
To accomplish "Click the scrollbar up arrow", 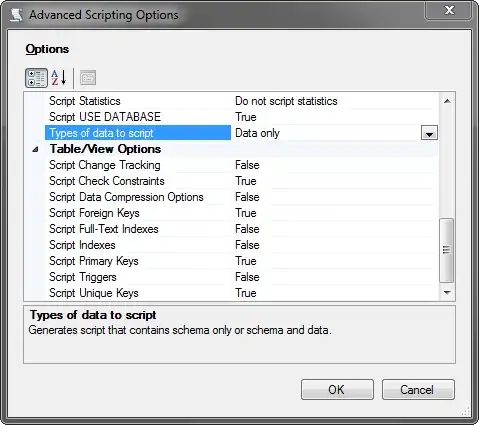I will [x=447, y=101].
